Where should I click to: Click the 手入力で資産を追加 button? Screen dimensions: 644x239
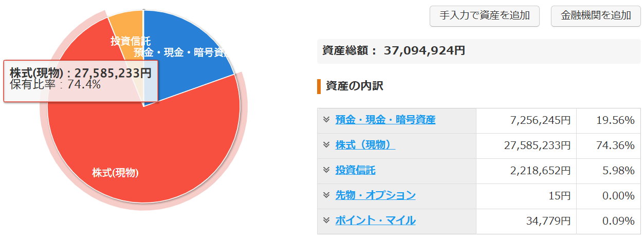(x=484, y=15)
